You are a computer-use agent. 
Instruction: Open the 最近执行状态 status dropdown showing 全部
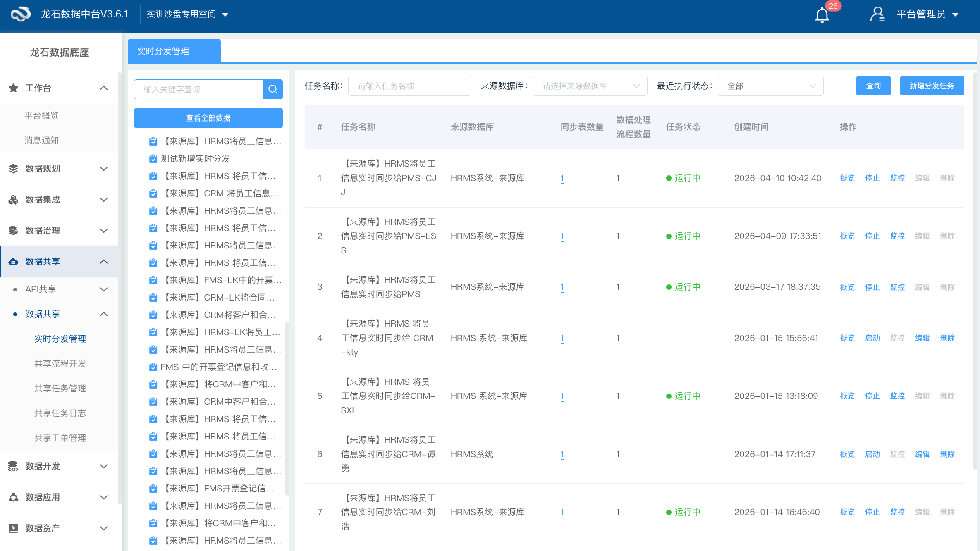pyautogui.click(x=770, y=86)
